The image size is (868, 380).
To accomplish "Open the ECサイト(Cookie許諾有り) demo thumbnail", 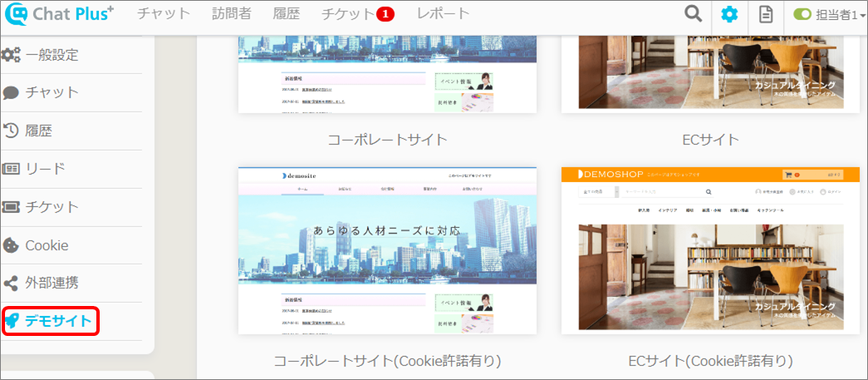I will click(x=710, y=250).
